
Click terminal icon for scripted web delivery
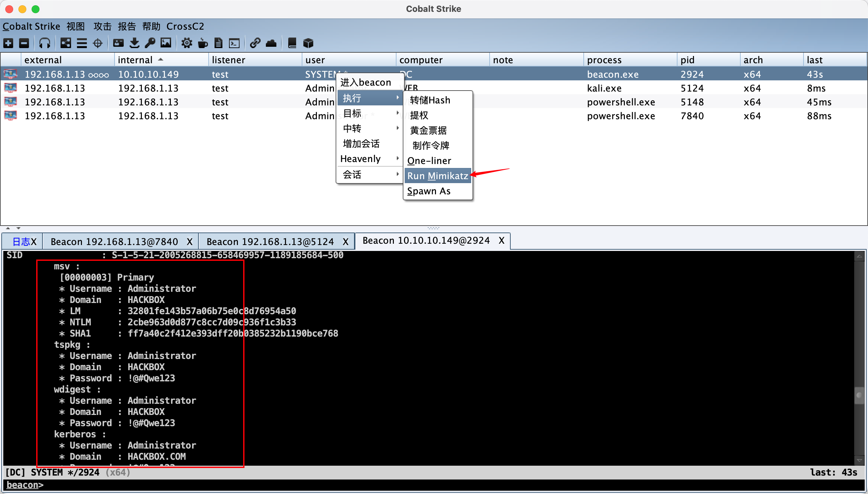point(234,43)
